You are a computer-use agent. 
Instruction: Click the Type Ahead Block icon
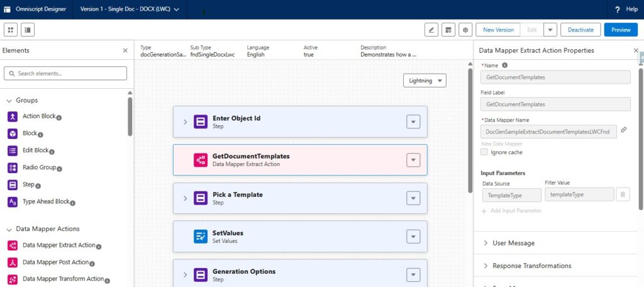coord(12,202)
